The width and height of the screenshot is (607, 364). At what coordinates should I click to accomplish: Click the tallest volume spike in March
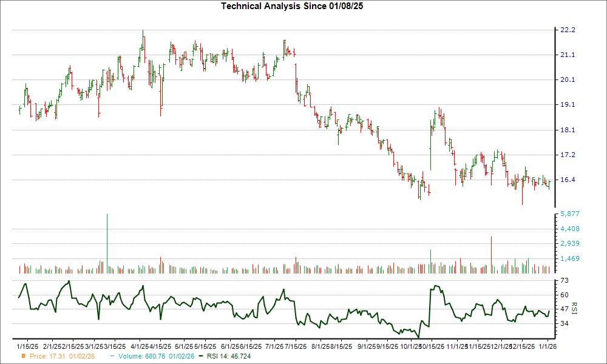click(x=107, y=243)
